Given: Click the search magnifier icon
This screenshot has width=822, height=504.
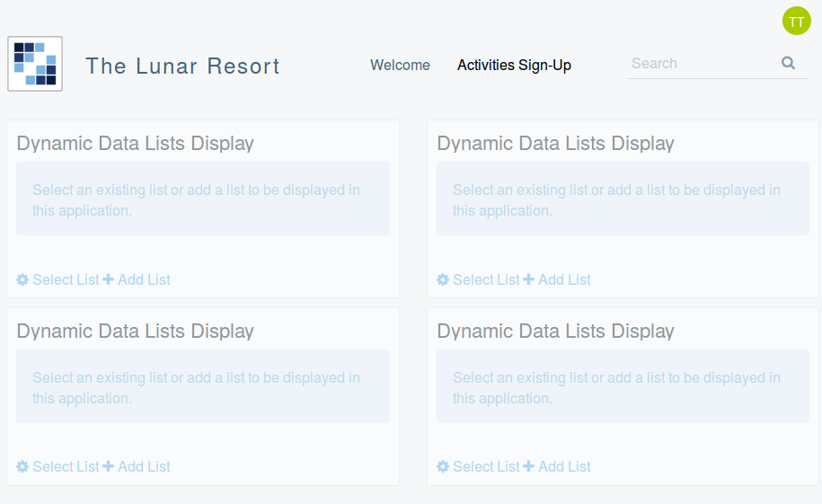Looking at the screenshot, I should [788, 64].
